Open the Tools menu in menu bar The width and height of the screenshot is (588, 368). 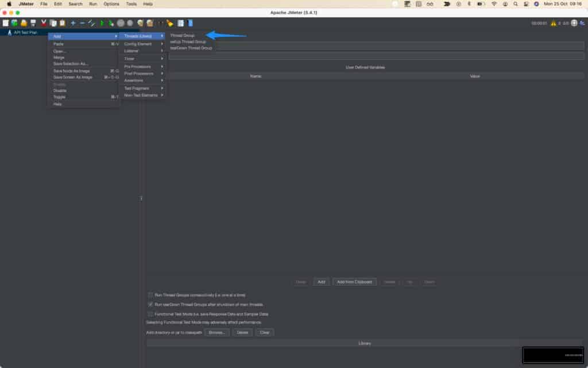click(131, 4)
